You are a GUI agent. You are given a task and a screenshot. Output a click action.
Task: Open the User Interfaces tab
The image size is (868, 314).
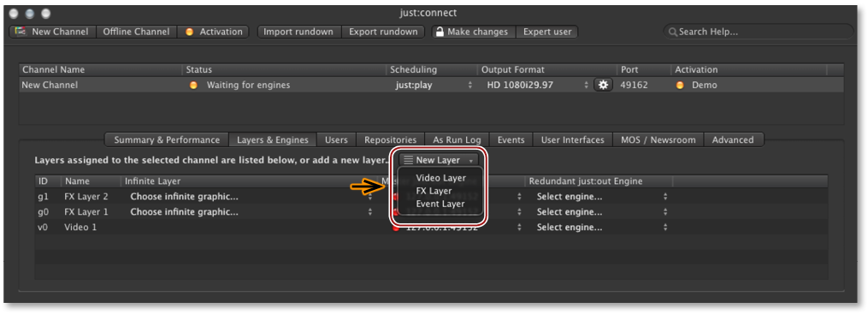pos(572,140)
